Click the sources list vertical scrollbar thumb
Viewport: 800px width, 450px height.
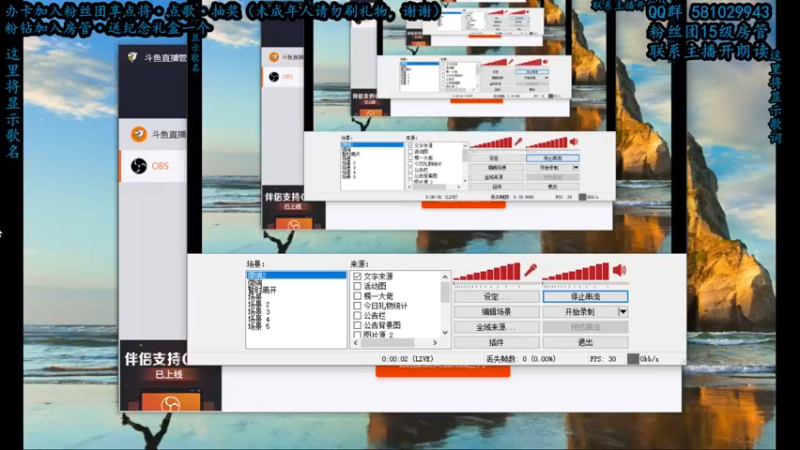point(445,292)
